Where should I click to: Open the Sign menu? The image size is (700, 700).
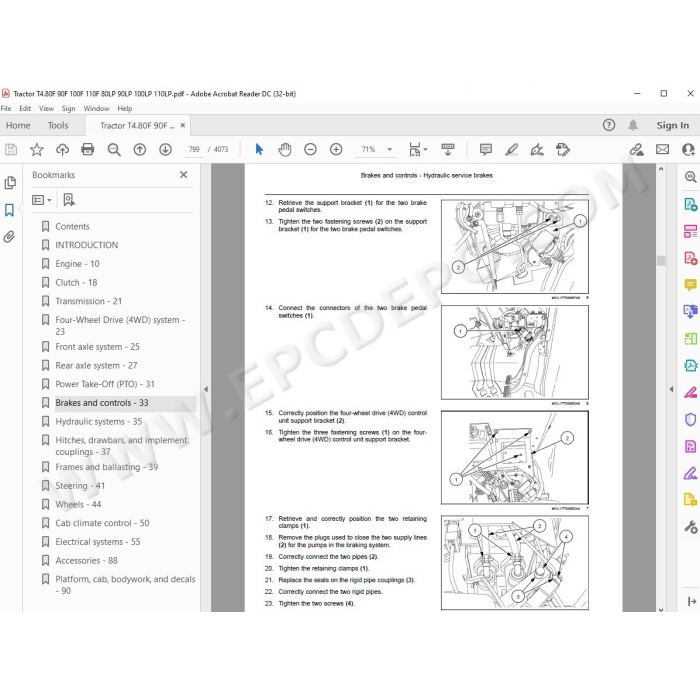pos(68,108)
